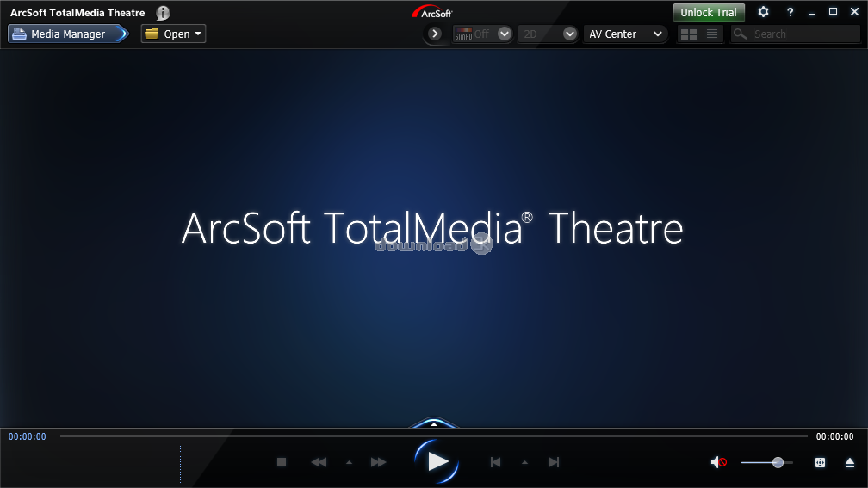Skip to next chapter
The image size is (868, 488).
point(555,462)
